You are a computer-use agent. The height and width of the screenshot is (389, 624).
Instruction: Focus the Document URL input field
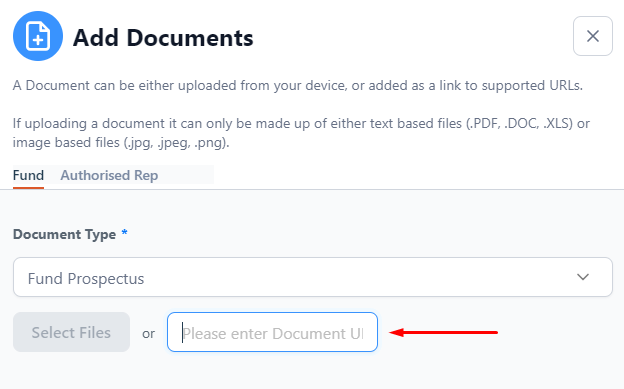point(272,332)
